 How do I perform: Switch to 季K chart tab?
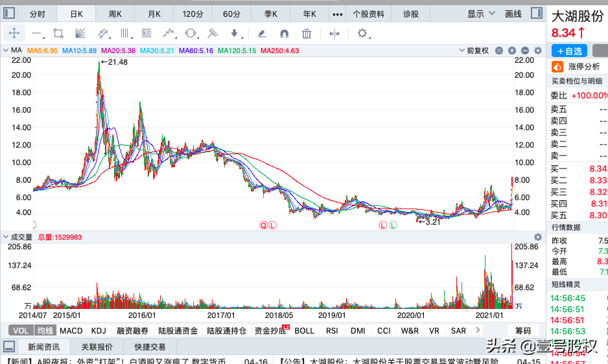271,14
